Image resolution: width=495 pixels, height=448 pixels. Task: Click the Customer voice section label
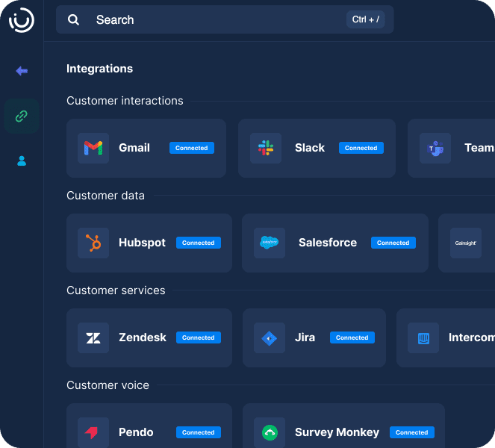108,385
